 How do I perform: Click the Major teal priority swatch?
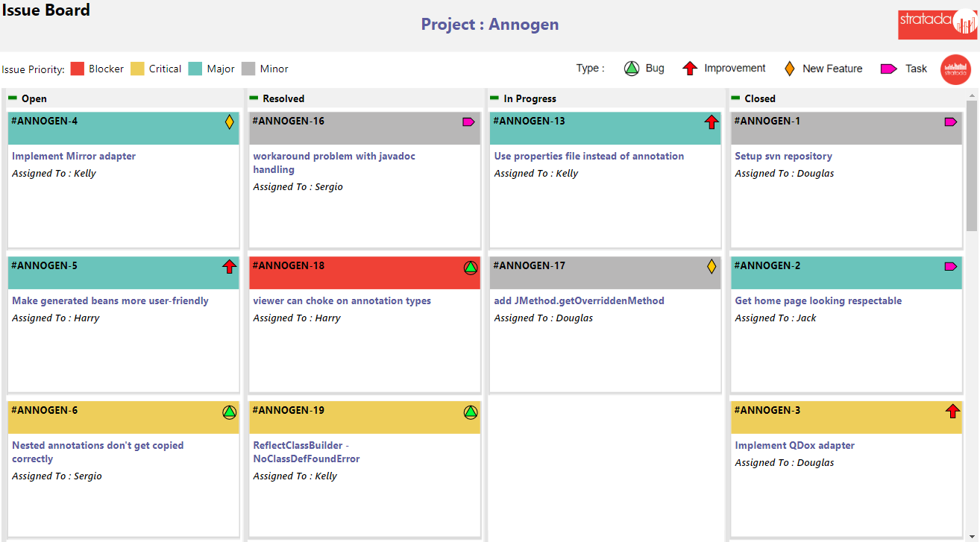click(195, 69)
